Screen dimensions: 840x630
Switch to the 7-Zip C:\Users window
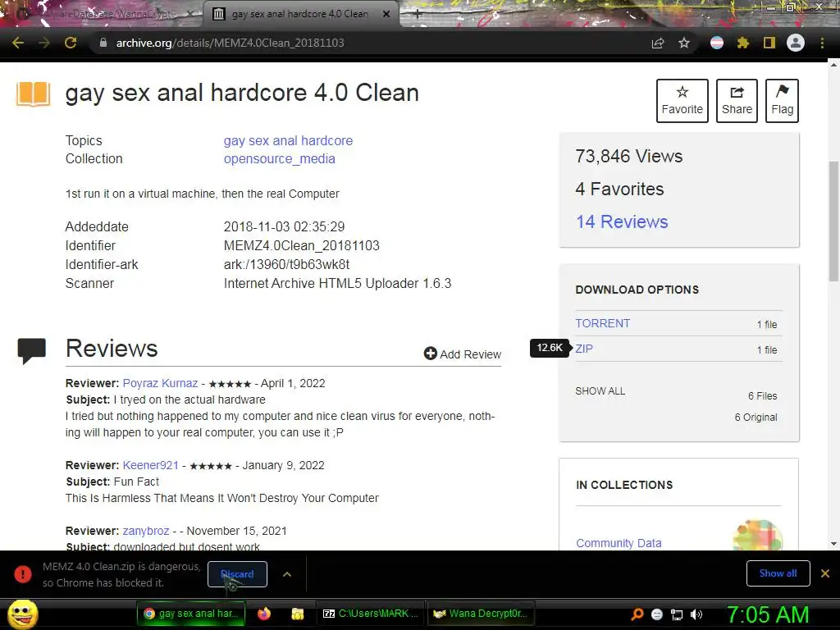370,614
